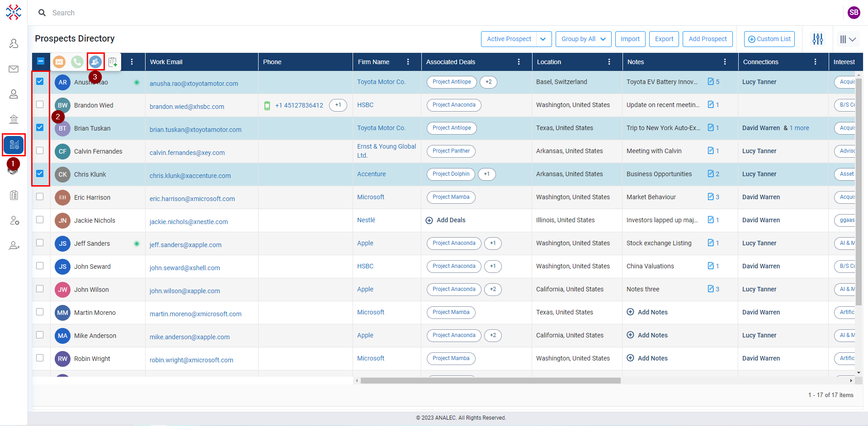This screenshot has height=426, width=868.
Task: Open the column layout chooser dropdown
Action: (x=848, y=39)
